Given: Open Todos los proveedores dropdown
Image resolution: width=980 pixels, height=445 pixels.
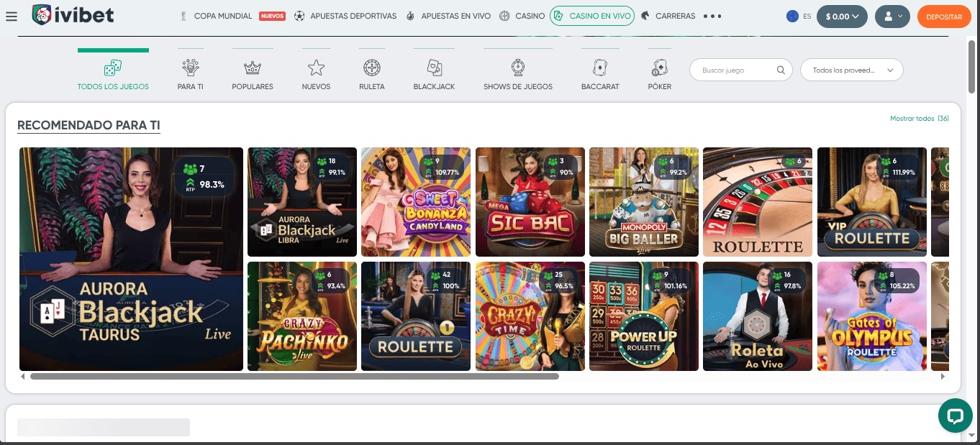Looking at the screenshot, I should 852,70.
